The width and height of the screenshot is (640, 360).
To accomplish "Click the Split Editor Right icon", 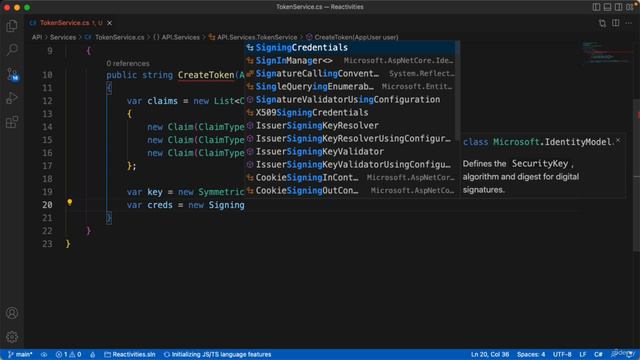I will click(616, 23).
